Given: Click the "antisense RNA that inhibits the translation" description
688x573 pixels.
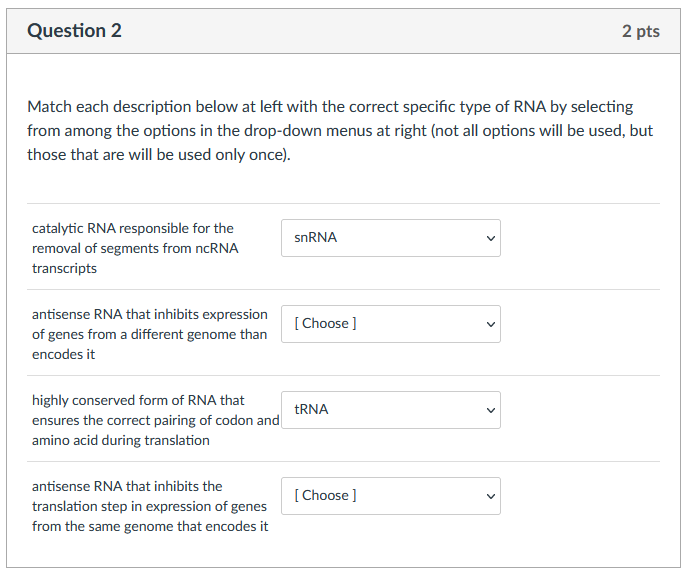Looking at the screenshot, I should click(x=127, y=486).
